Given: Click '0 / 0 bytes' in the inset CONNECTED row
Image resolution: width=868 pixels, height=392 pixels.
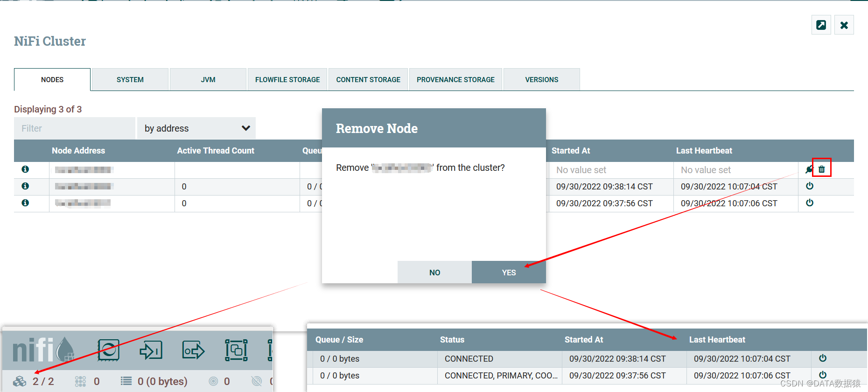Looking at the screenshot, I should tap(340, 359).
